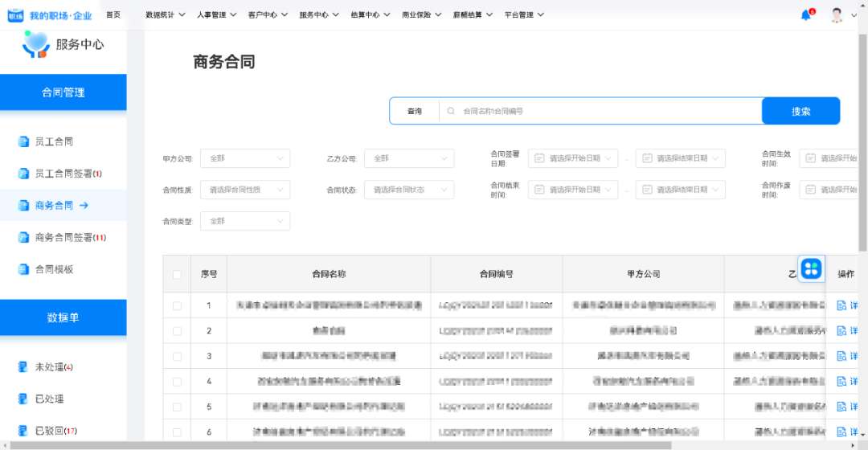Click the 商务合同 arrow icon in sidebar
Image resolution: width=868 pixels, height=450 pixels.
pyautogui.click(x=84, y=206)
